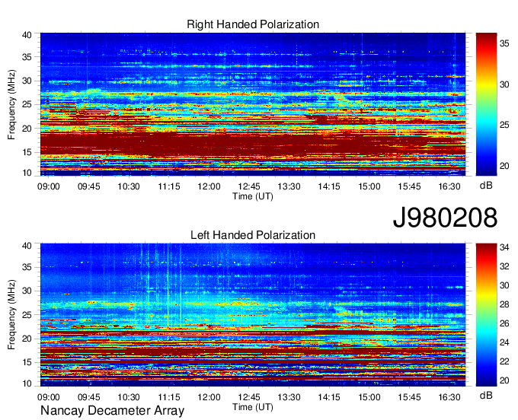Click the 25 frequency tick on upper plot

(x=27, y=104)
